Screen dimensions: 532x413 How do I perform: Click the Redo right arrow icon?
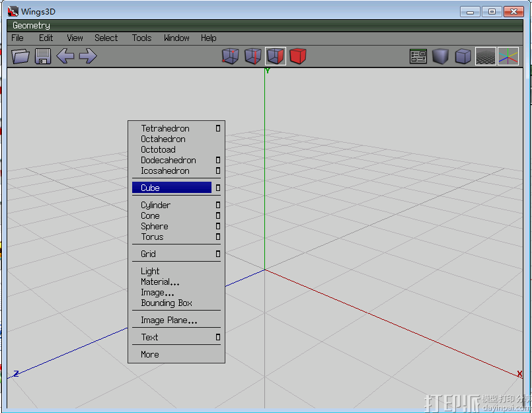(88, 56)
